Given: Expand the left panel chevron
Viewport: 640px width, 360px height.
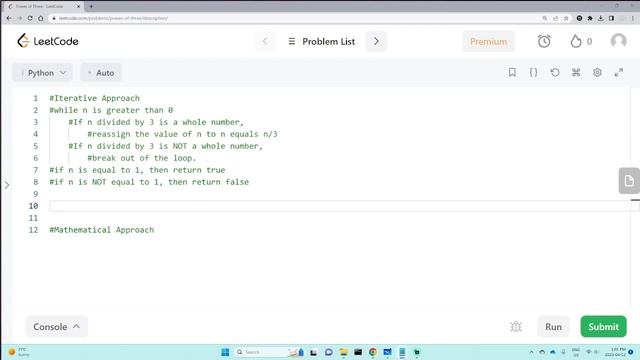Looking at the screenshot, I should pyautogui.click(x=7, y=185).
